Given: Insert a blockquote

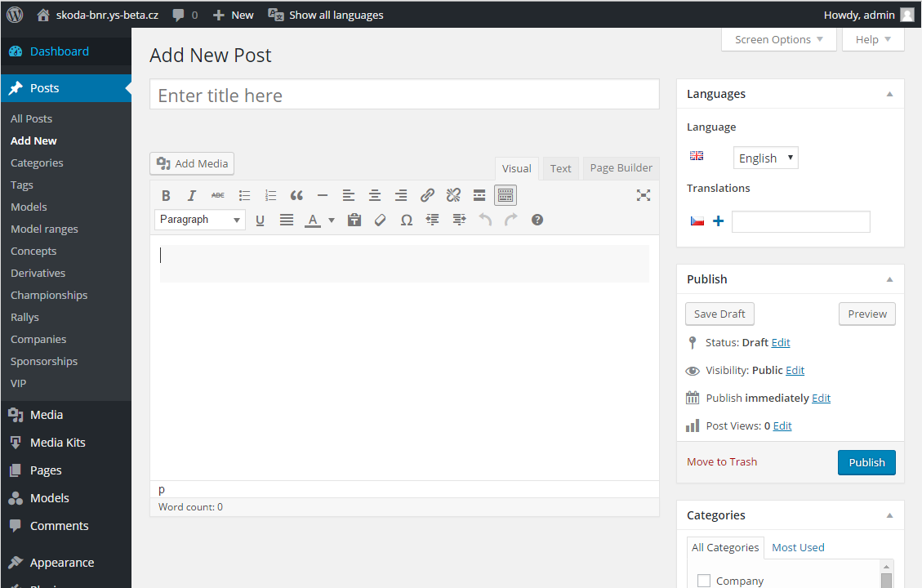Looking at the screenshot, I should [x=296, y=195].
